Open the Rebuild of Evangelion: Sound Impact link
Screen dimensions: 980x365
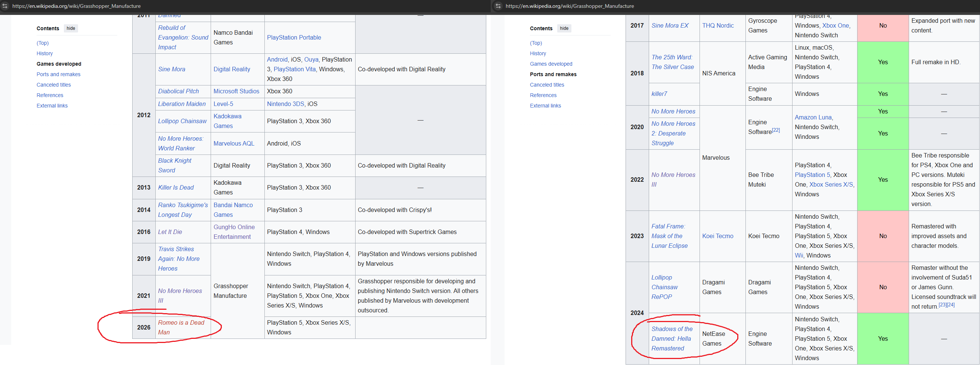(183, 38)
